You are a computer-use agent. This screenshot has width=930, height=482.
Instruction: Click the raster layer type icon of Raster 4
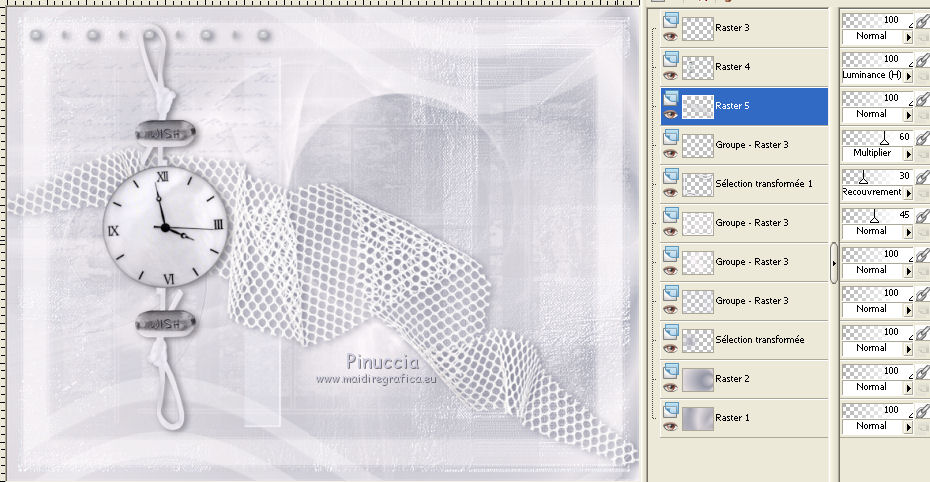point(670,59)
